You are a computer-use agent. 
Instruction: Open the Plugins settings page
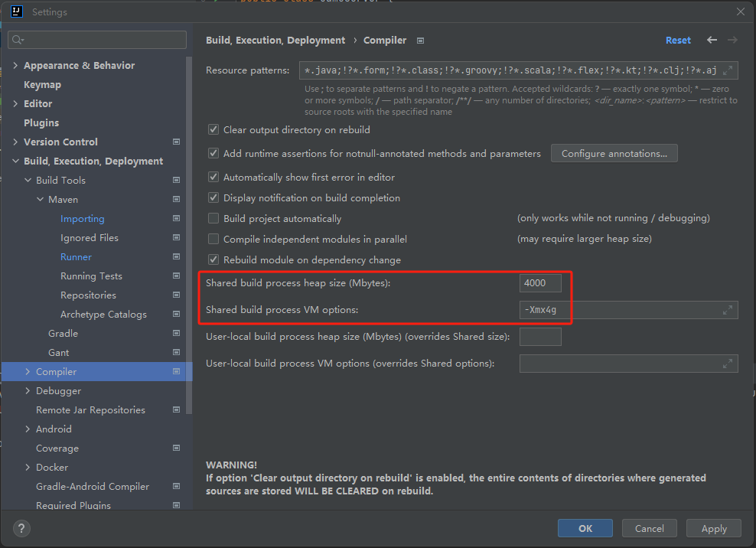coord(41,123)
